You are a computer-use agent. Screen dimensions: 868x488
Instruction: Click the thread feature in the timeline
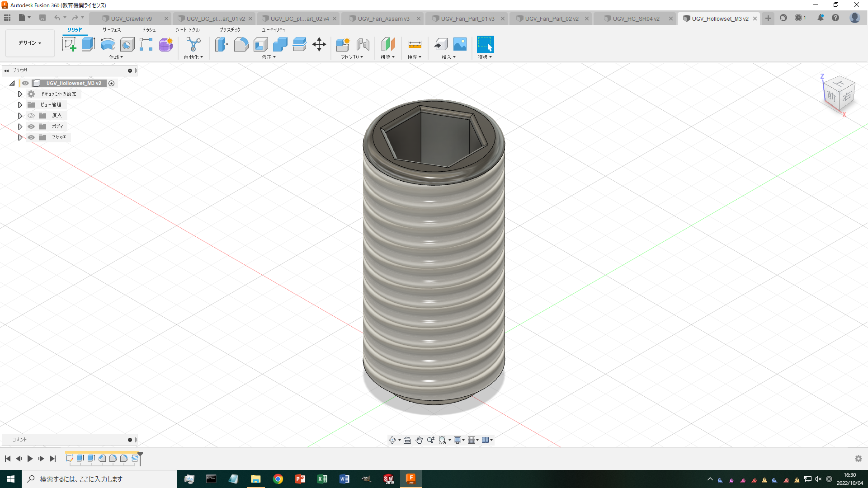tap(135, 458)
